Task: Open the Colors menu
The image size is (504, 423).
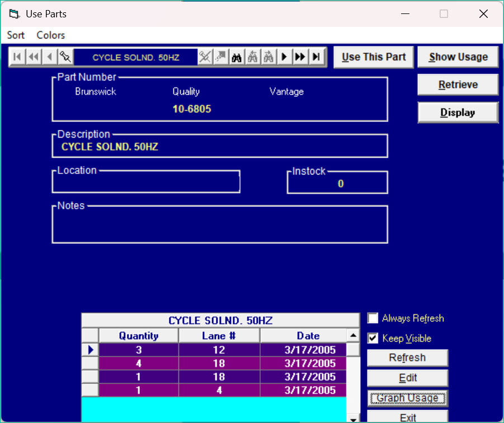Action: 51,35
